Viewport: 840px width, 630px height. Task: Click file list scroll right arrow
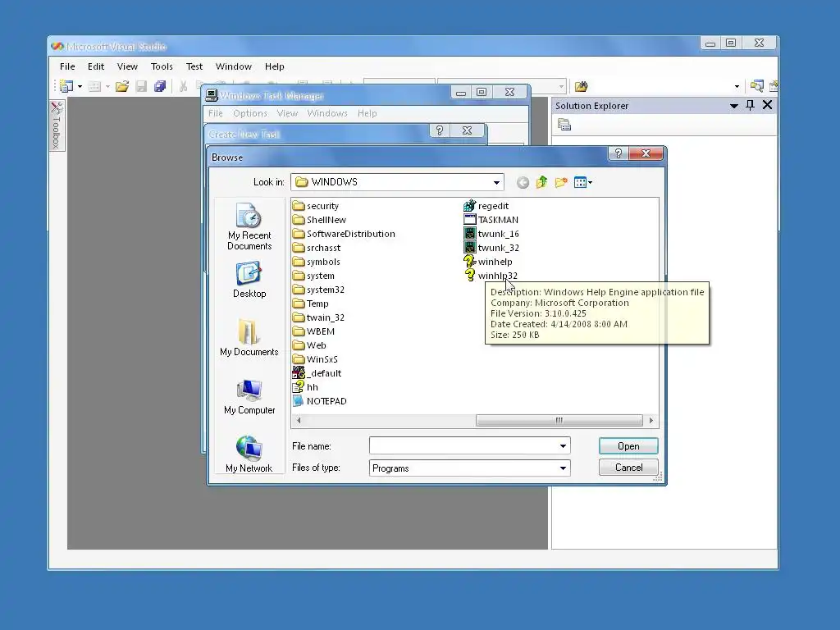pos(651,421)
